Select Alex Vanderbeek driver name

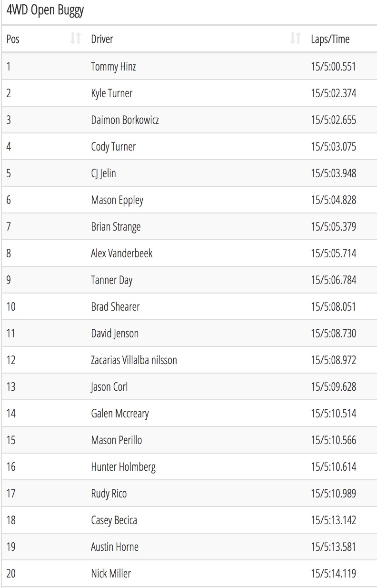point(121,253)
